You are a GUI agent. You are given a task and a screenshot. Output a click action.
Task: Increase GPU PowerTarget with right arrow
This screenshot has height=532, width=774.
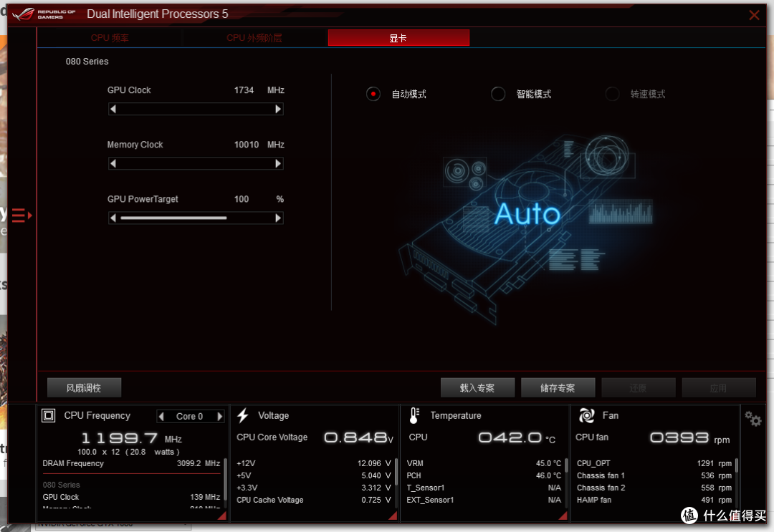(278, 218)
